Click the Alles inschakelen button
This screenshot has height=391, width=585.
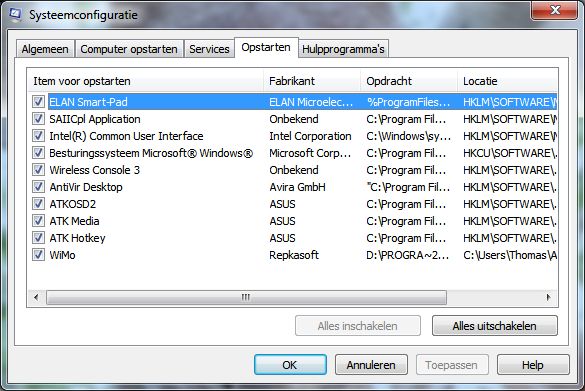coord(358,326)
